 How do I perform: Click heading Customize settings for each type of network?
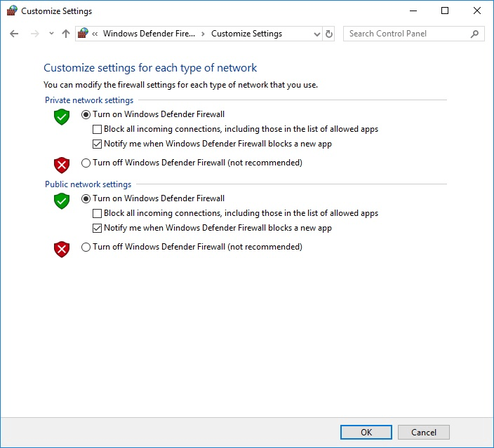(x=150, y=68)
